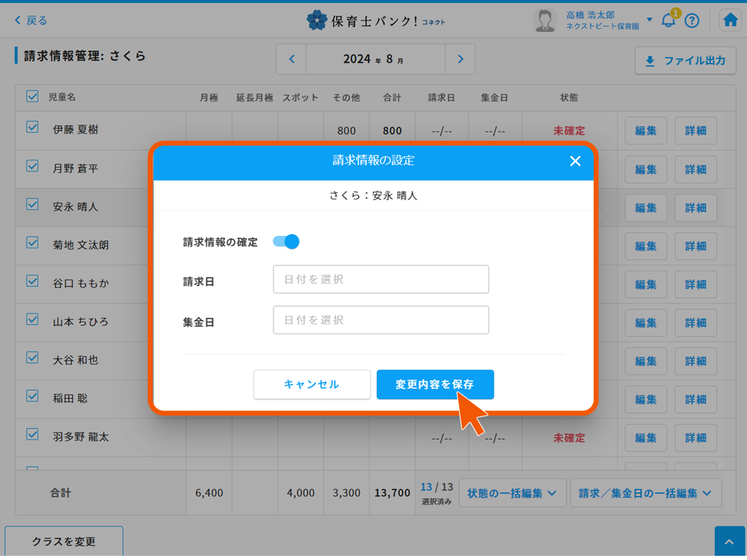Screen dimensions: 747x560
Task: Open the user account dropdown arrow
Action: (x=649, y=20)
